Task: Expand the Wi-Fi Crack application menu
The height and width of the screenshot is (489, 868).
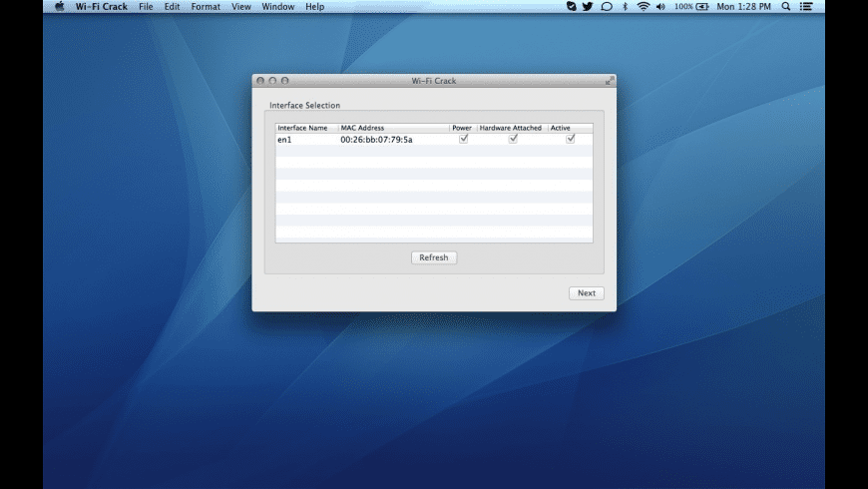Action: [x=102, y=6]
